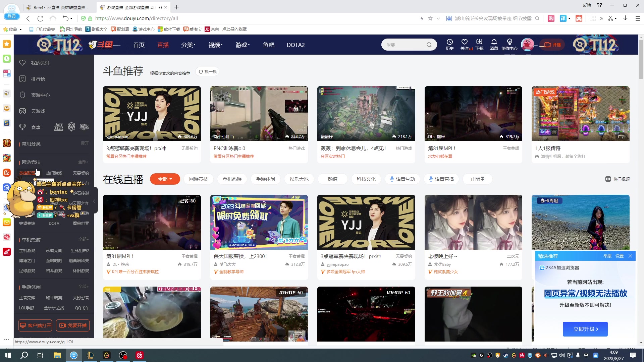Click browser back arrow

pyautogui.click(x=28, y=18)
